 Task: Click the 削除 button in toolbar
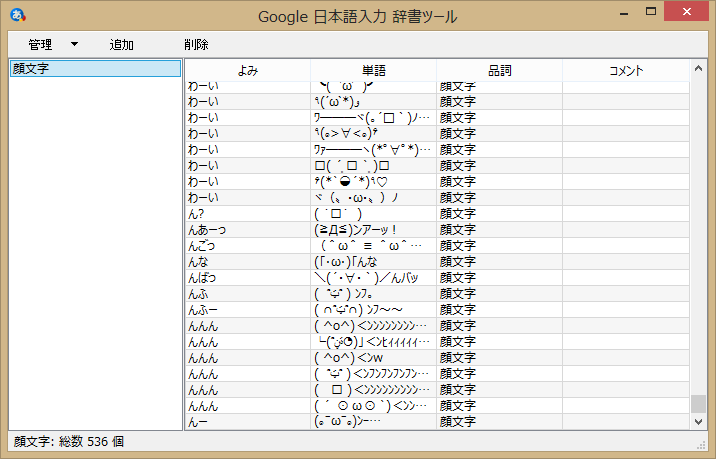pos(196,45)
